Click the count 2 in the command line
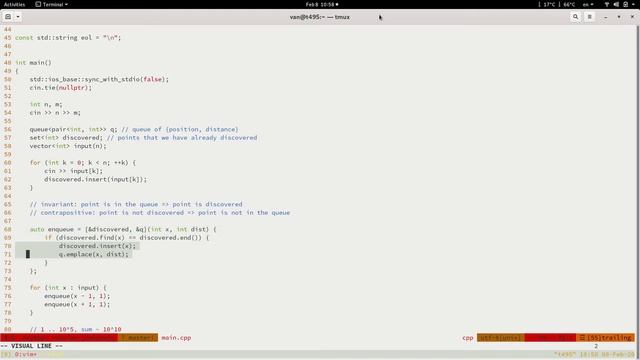640x360 pixels. (x=596, y=346)
